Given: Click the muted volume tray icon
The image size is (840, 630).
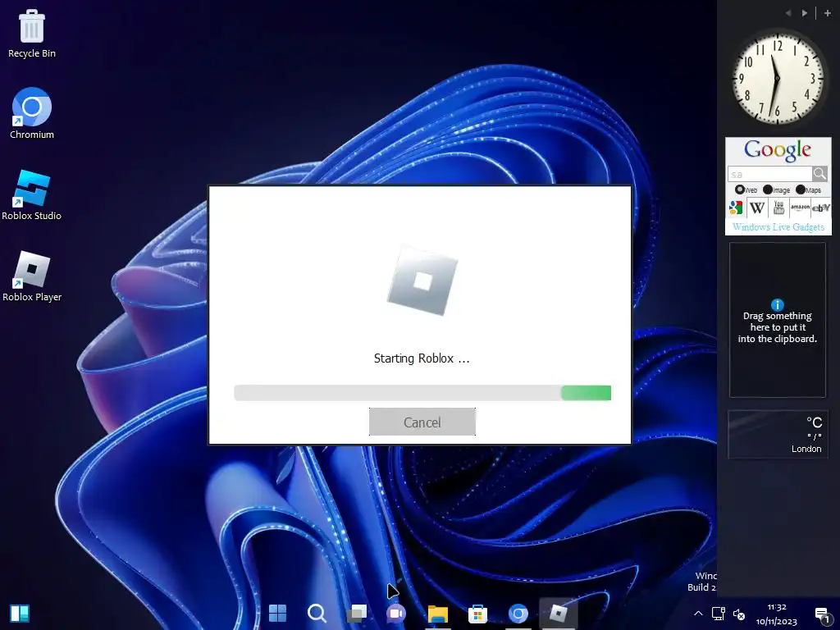Looking at the screenshot, I should [x=739, y=614].
